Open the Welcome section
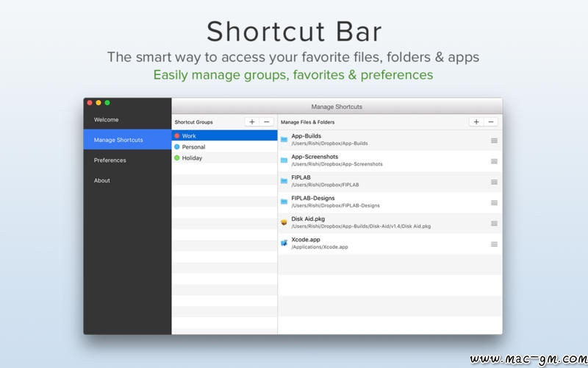588x368 pixels. pos(127,119)
